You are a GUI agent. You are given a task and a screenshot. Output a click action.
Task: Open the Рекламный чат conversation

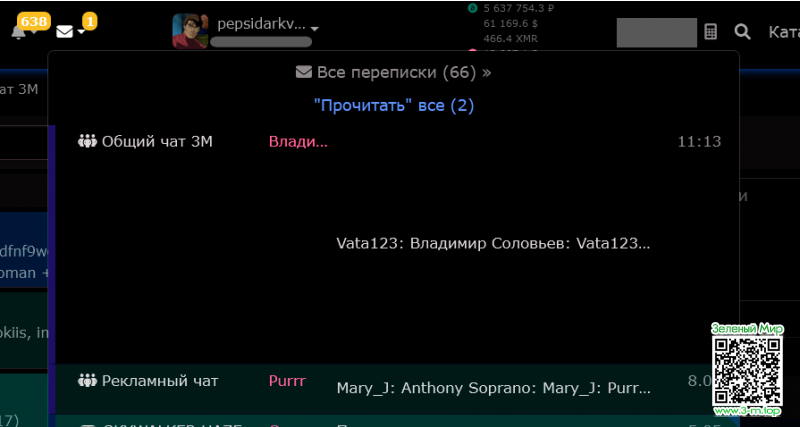pos(159,381)
